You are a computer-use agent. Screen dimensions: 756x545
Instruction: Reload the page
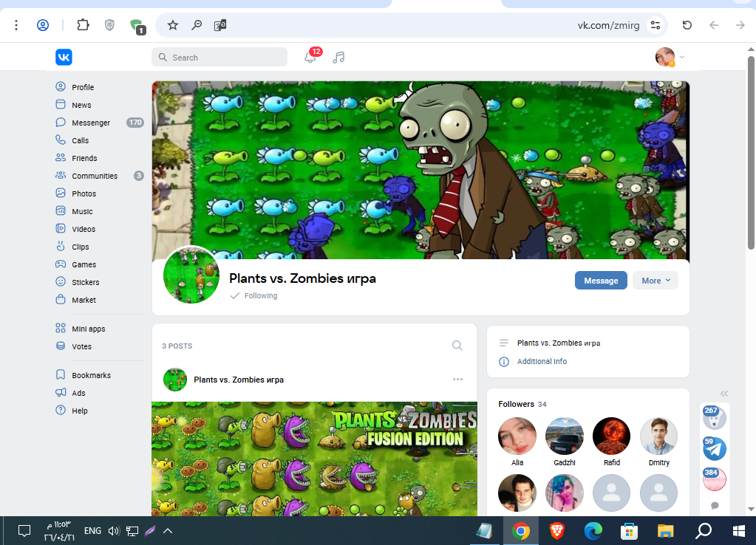(687, 25)
